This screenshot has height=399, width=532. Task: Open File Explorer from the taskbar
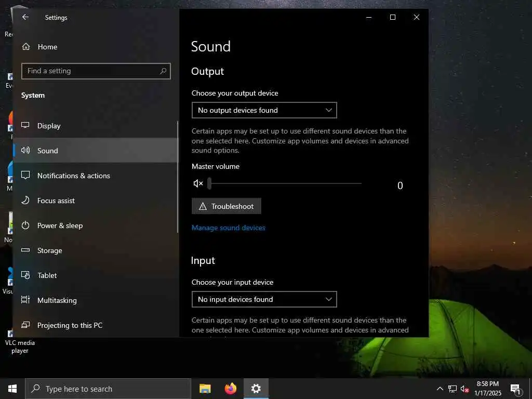pos(205,389)
